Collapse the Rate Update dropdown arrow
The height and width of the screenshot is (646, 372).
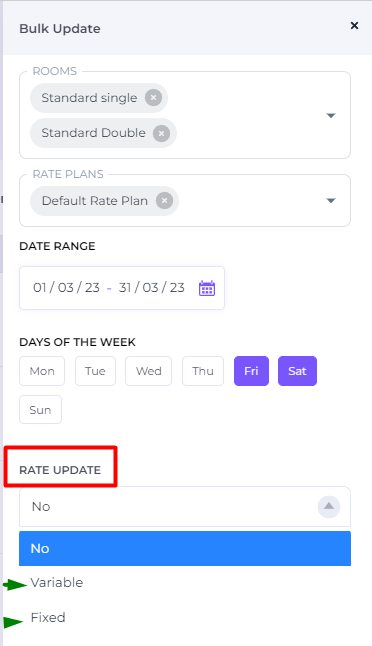coord(329,507)
